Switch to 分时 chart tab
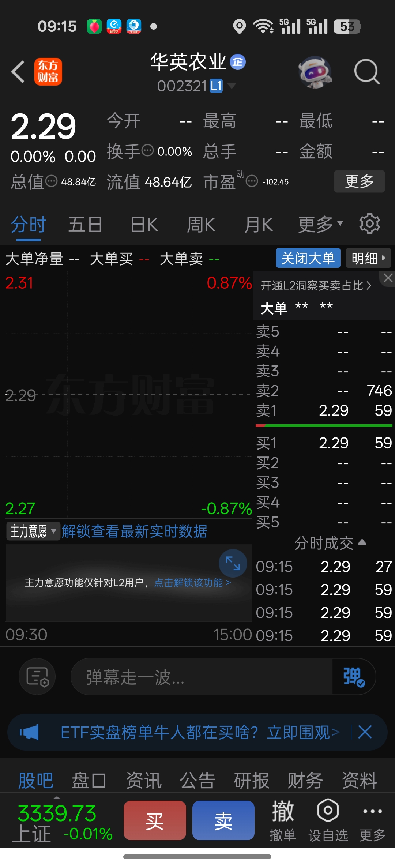 29,225
